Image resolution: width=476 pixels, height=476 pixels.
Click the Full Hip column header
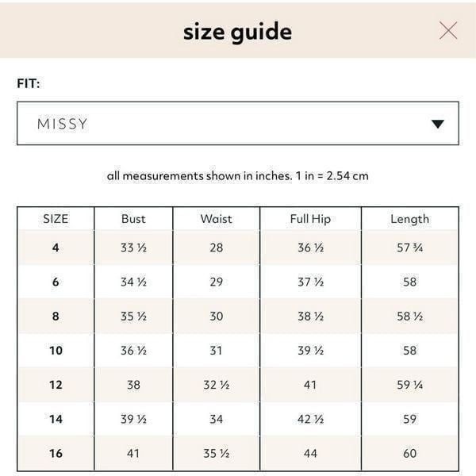[x=310, y=219]
